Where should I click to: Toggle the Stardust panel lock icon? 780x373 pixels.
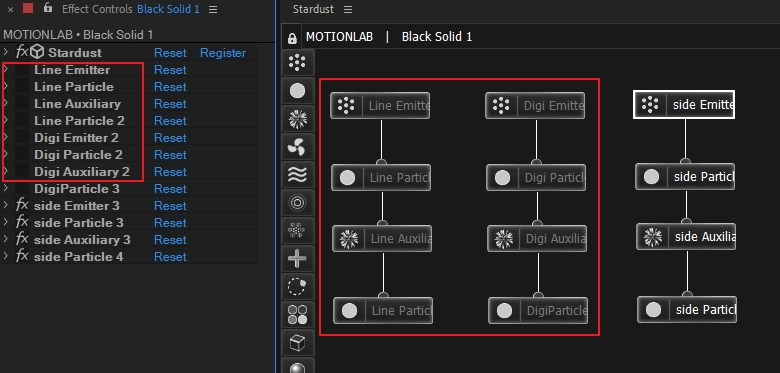(292, 38)
